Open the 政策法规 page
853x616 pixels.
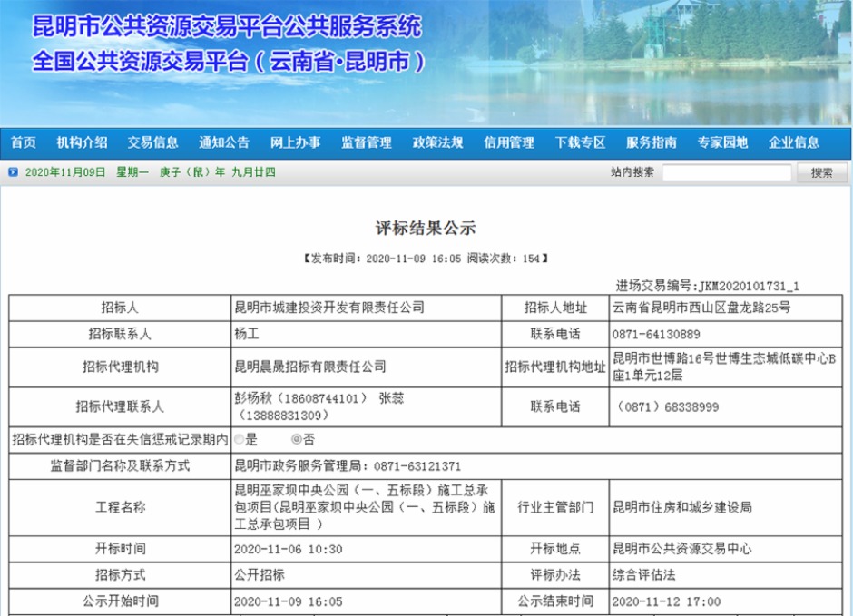(x=437, y=142)
